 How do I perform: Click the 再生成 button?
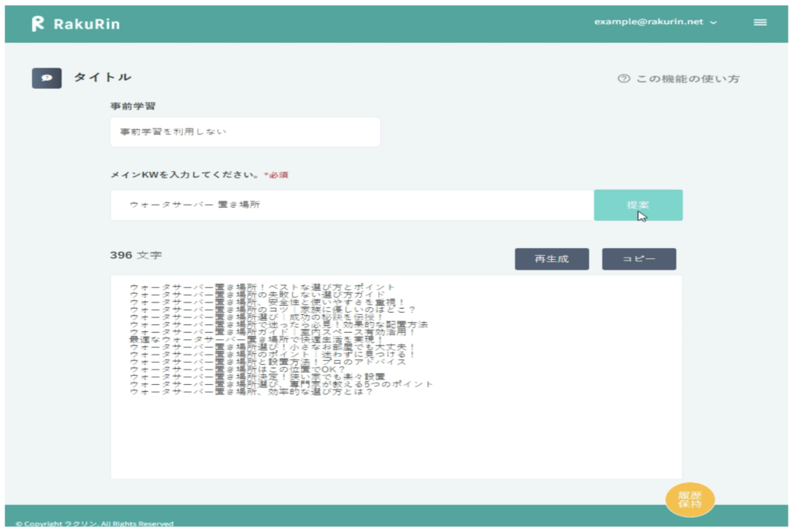551,259
